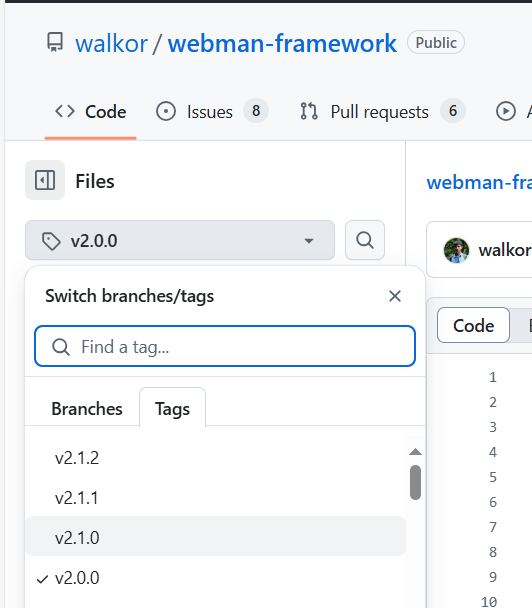Screen dimensions: 532x608
Task: Click the tag list scrollbar thumb
Action: click(415, 482)
